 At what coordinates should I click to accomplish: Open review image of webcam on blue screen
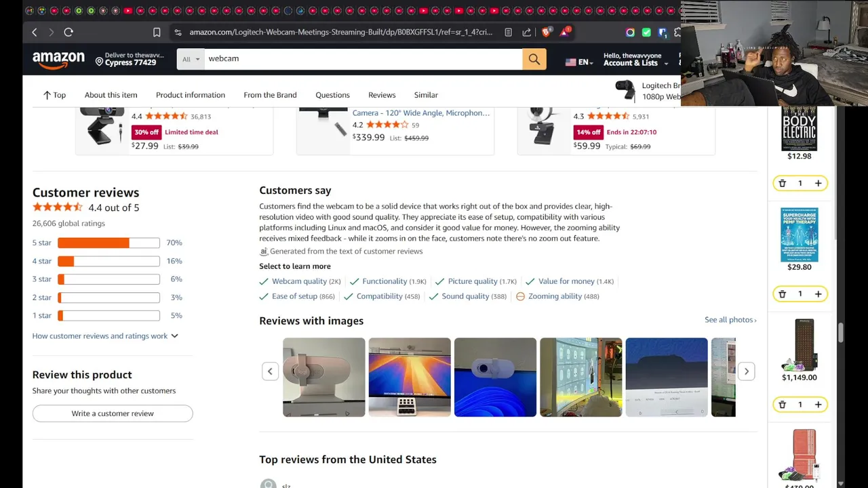(495, 377)
